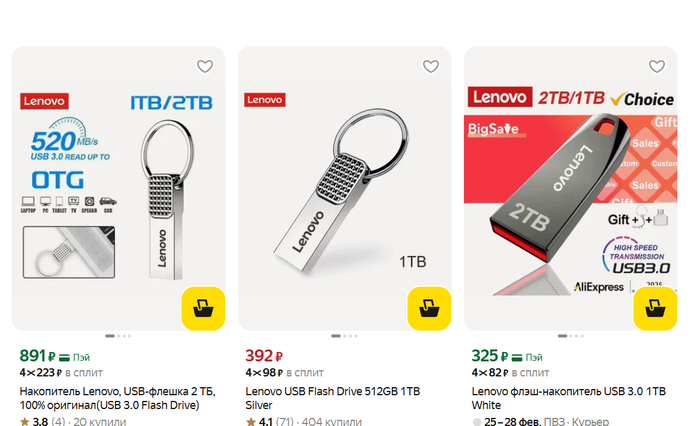The width and height of the screenshot is (700, 426).
Task: Add 891 ₽ Lenovo drive to cart
Action: 203,309
